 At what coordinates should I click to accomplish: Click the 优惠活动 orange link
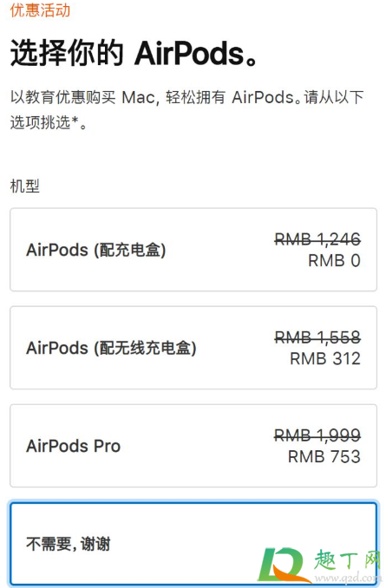click(x=40, y=10)
